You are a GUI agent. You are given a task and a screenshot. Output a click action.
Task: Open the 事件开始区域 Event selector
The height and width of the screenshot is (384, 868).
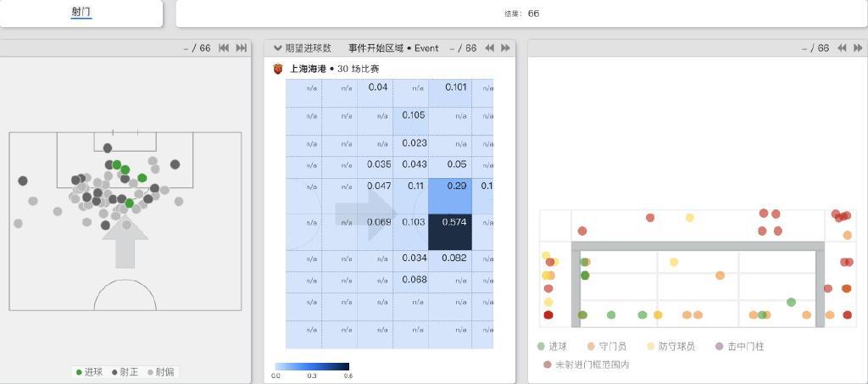tap(393, 48)
